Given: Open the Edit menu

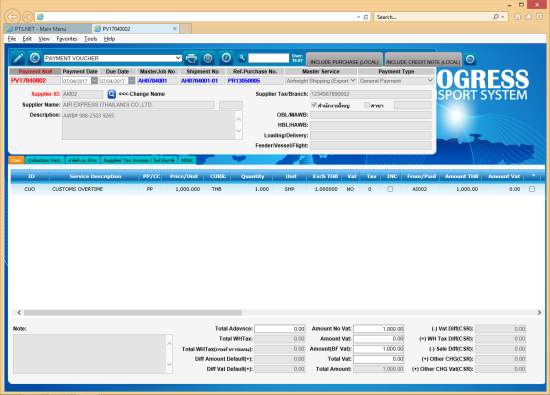Looking at the screenshot, I should point(27,39).
